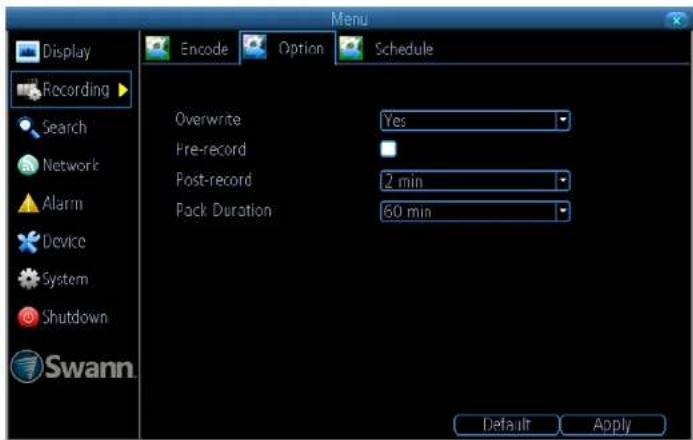Switch to the Encode tab
The image size is (693, 440).
click(191, 48)
